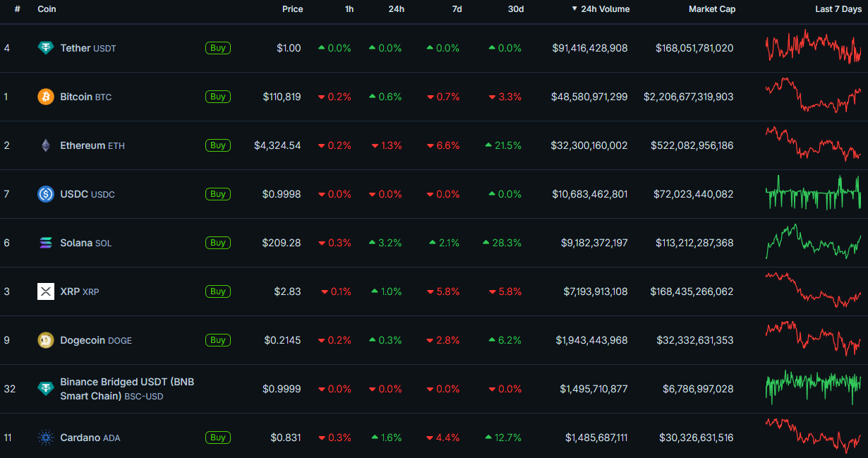Viewport: 868px width, 458px height.
Task: Click Tether 24h volume $91,416,428,908
Action: [590, 48]
